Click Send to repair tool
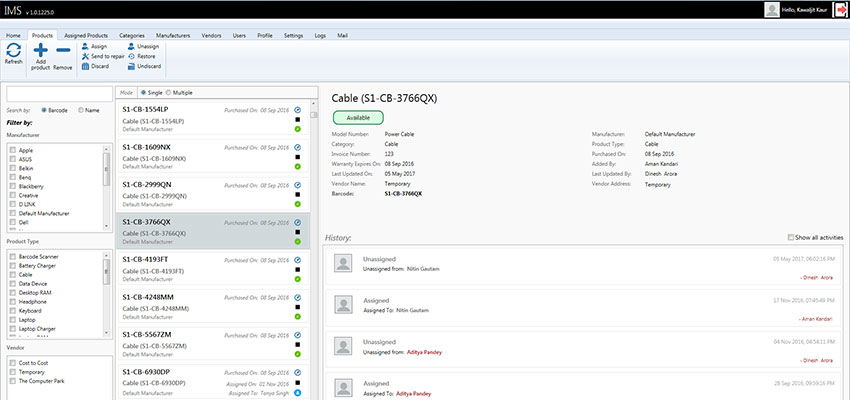The height and width of the screenshot is (400, 850). click(103, 56)
